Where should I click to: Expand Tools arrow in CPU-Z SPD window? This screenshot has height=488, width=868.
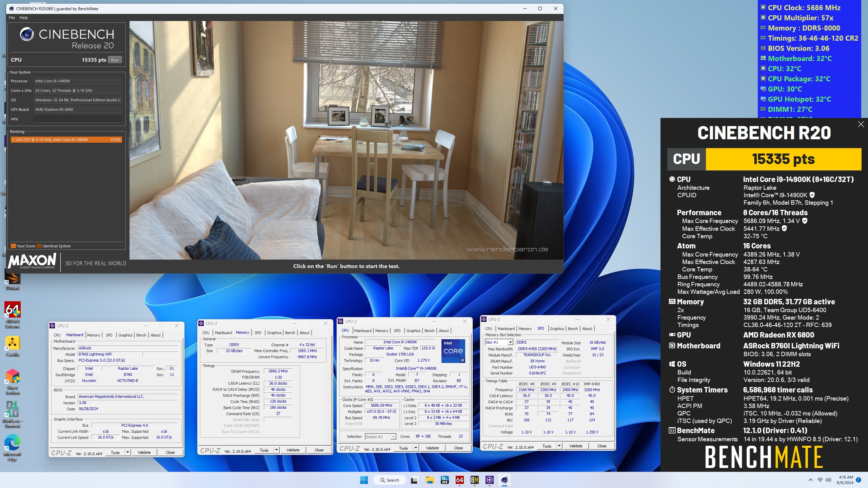click(x=559, y=446)
